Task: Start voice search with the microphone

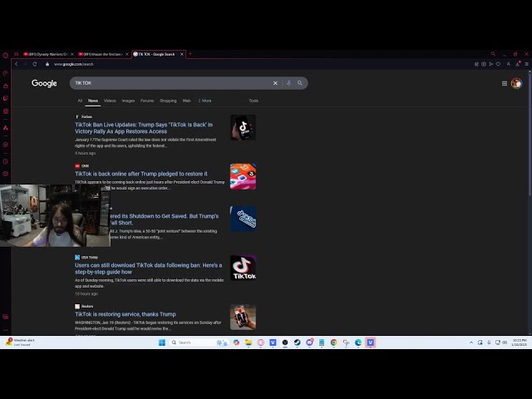Action: (288, 83)
